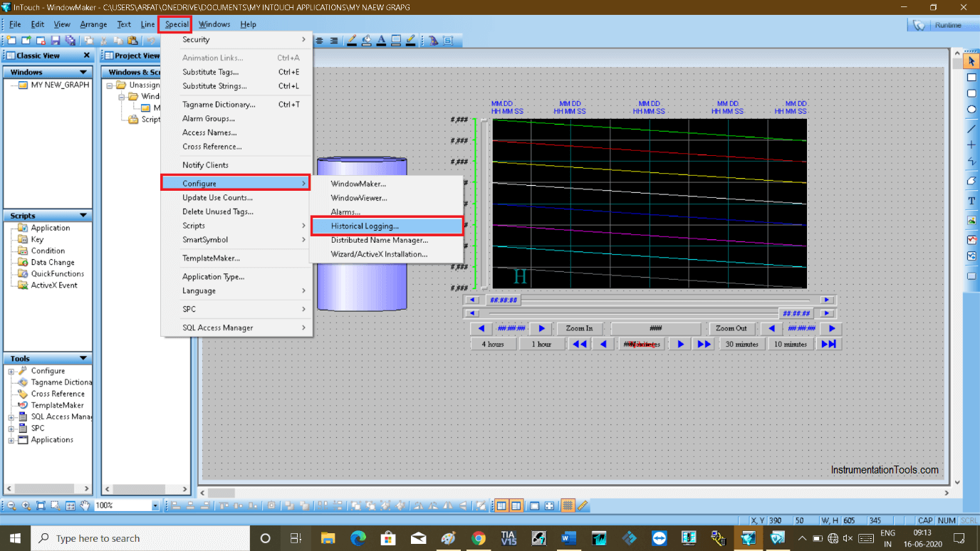
Task: Click the New Window toolbar icon
Action: (11, 41)
